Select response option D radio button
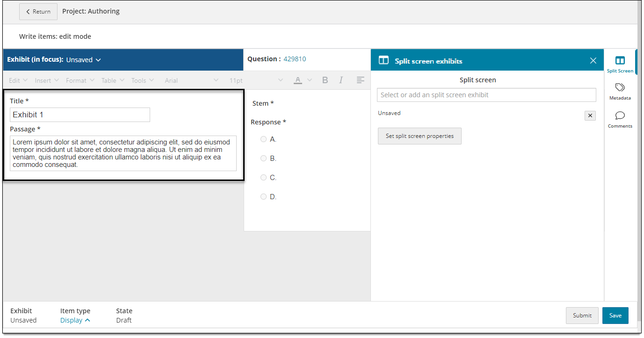 coord(263,197)
